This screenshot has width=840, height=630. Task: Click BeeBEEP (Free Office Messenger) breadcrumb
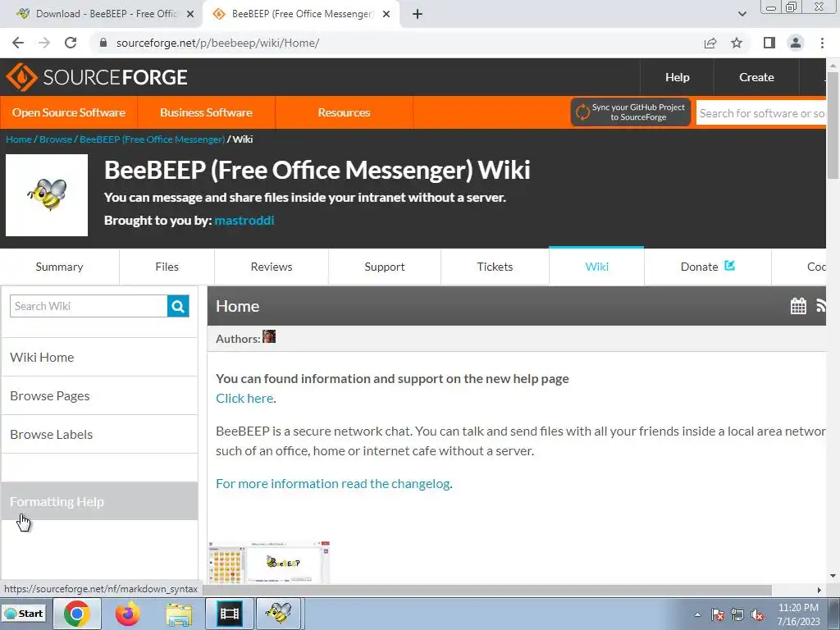pos(152,139)
